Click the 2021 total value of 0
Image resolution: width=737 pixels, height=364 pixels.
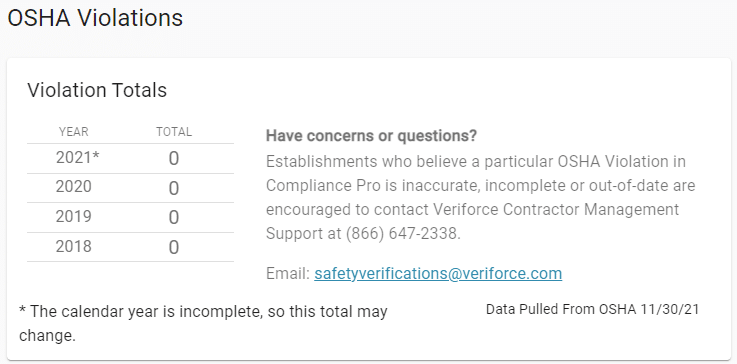click(x=174, y=159)
